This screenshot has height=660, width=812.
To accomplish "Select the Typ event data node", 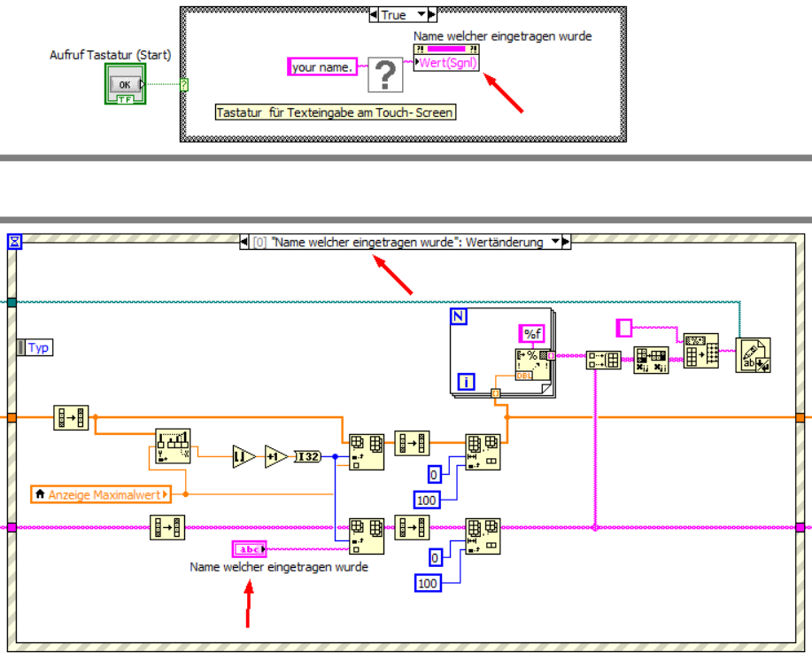I will (35, 347).
